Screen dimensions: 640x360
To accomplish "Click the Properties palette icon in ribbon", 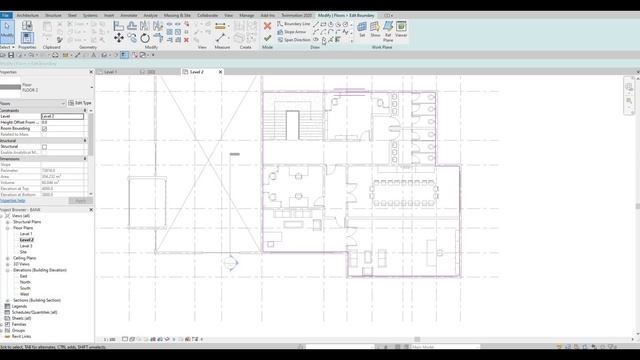I will pyautogui.click(x=27, y=38).
